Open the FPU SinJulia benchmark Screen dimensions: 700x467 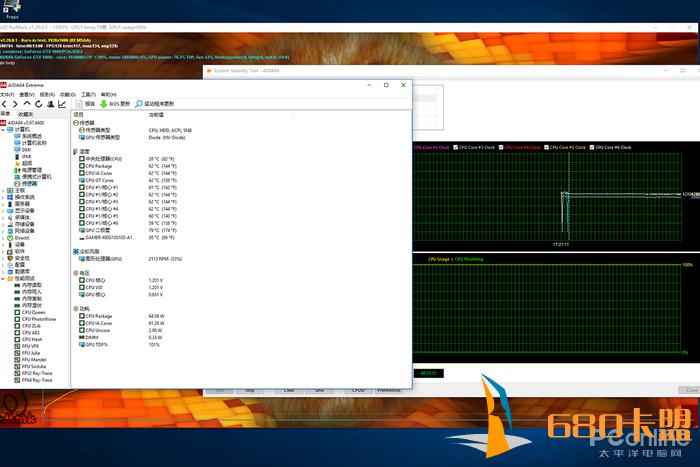coord(31,367)
